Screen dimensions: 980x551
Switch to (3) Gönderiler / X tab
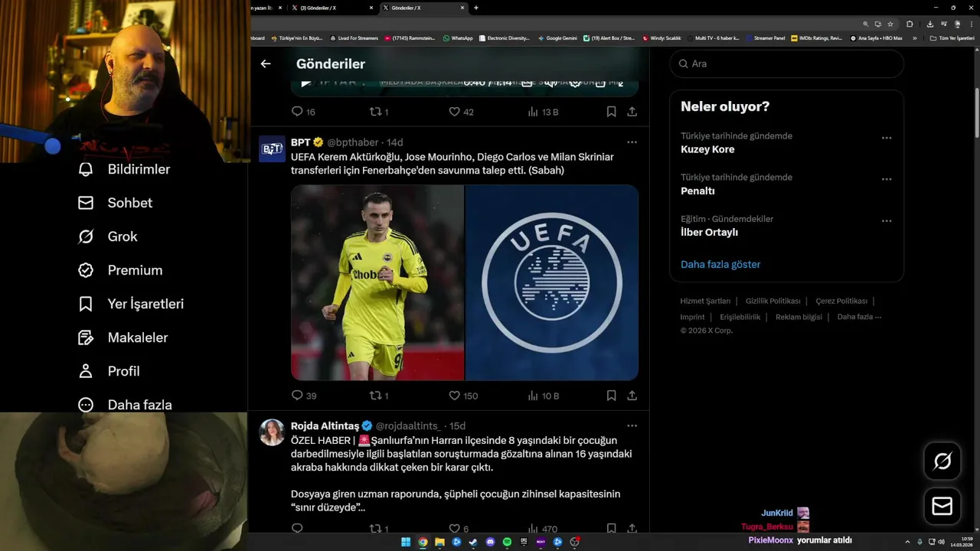[333, 8]
